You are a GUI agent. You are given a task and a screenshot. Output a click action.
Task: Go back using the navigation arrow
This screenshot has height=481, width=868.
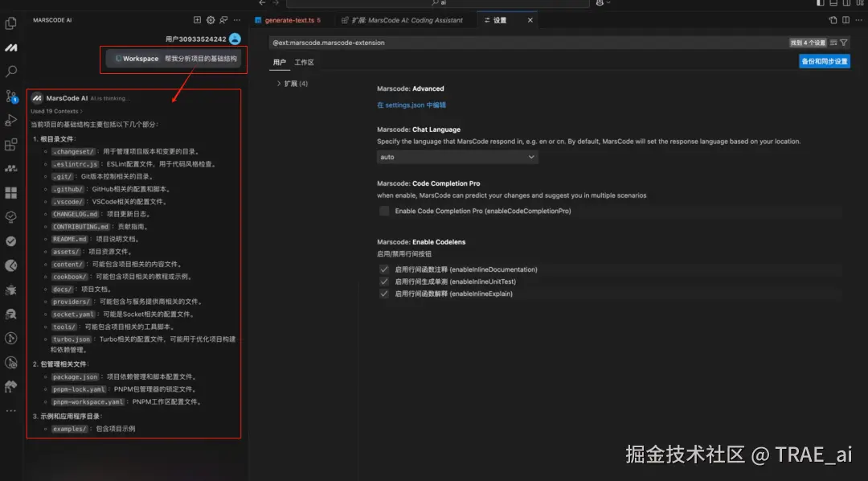(262, 2)
